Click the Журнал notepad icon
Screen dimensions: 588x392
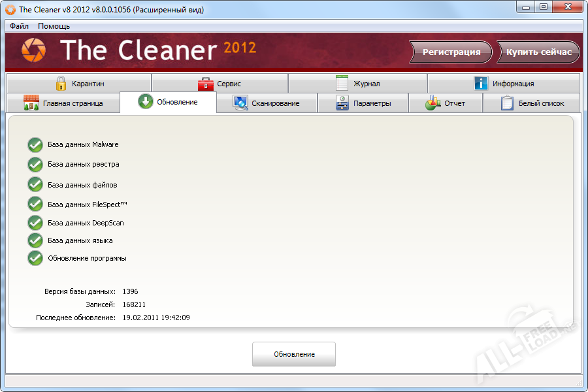pos(342,84)
